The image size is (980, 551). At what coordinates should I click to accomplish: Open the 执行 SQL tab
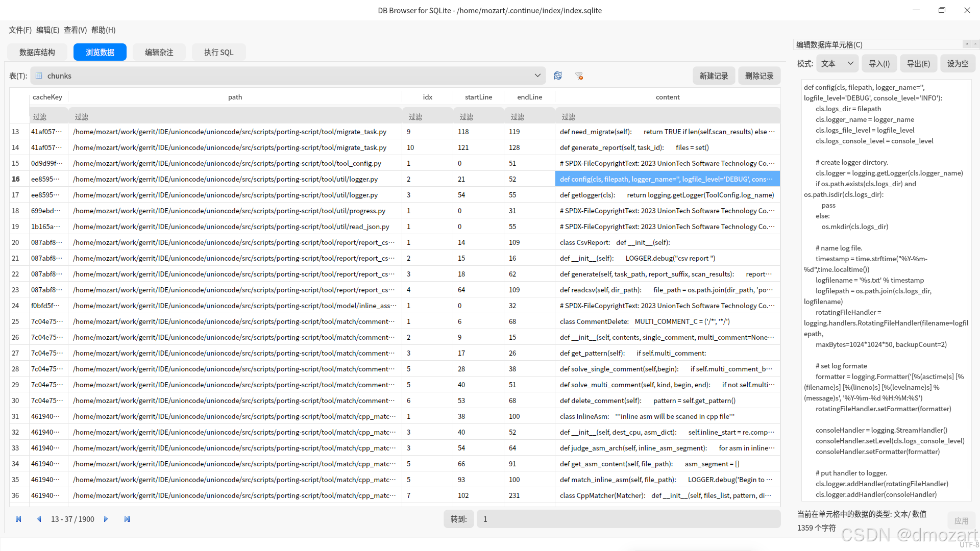tap(218, 52)
